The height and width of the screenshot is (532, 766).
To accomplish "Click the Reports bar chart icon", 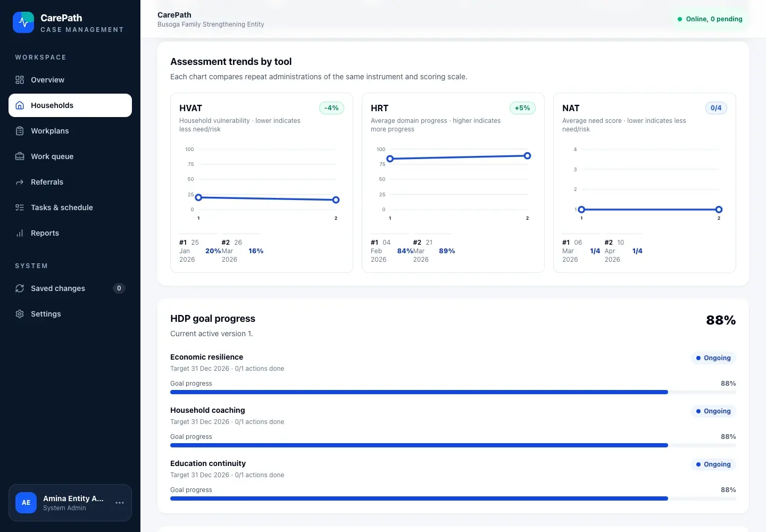I will [20, 233].
